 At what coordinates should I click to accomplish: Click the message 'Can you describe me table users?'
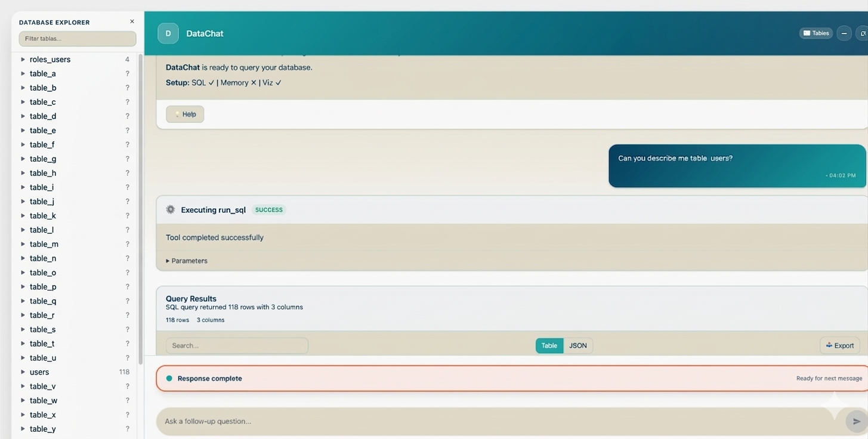(x=675, y=158)
